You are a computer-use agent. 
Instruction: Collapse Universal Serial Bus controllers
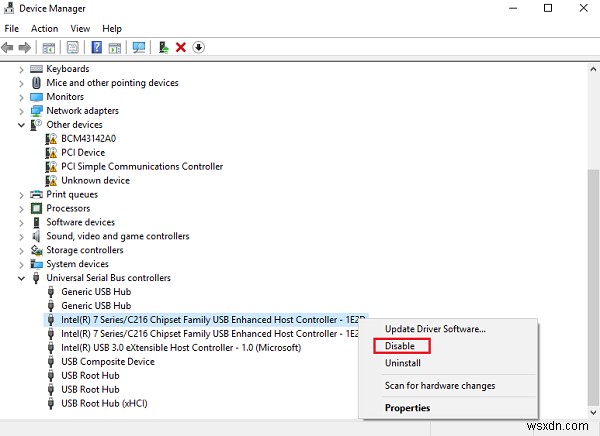pyautogui.click(x=21, y=279)
